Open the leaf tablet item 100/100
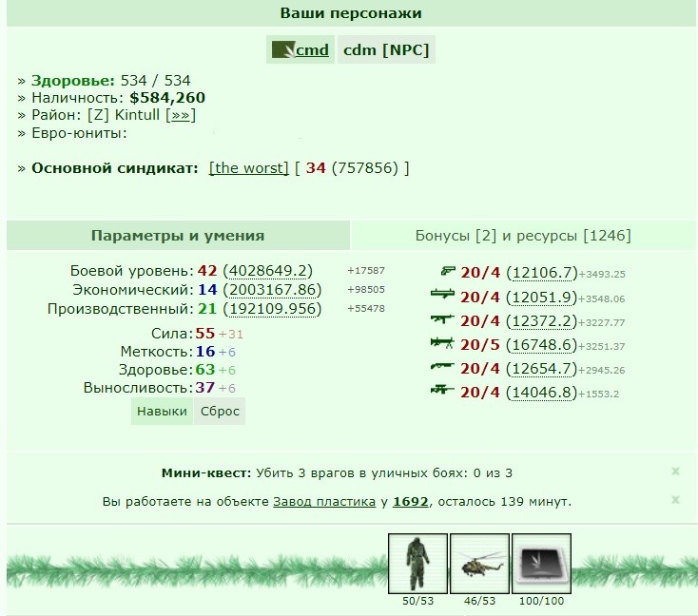The width and height of the screenshot is (698, 616). coord(541,564)
